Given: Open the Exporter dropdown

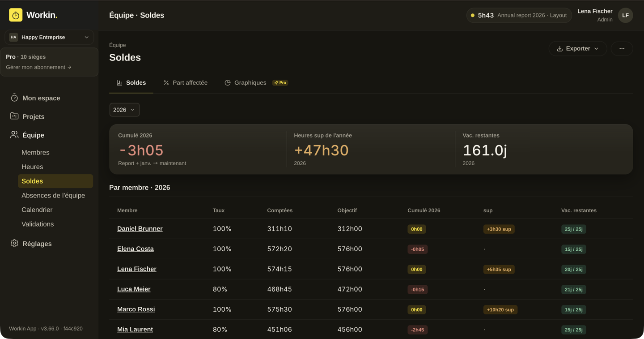Looking at the screenshot, I should point(577,48).
